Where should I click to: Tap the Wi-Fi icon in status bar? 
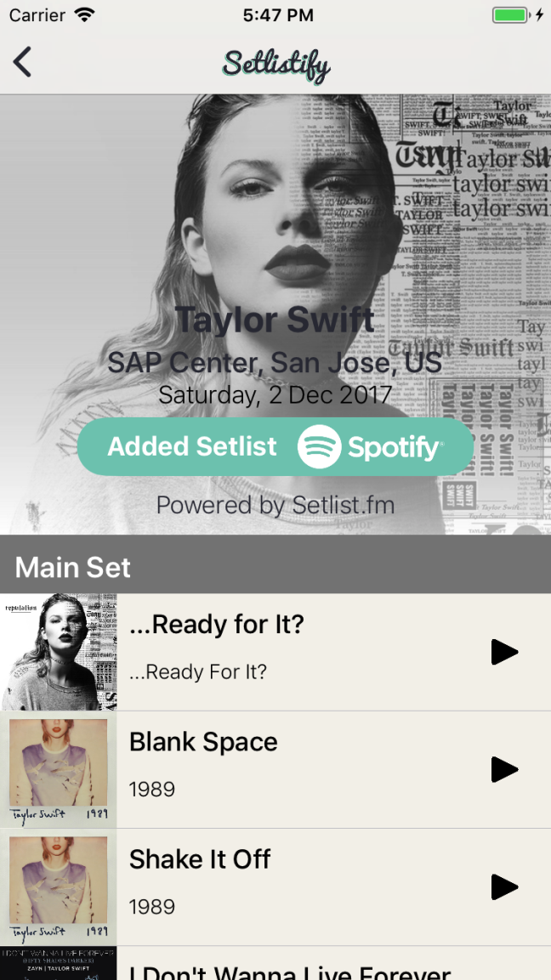(x=84, y=14)
